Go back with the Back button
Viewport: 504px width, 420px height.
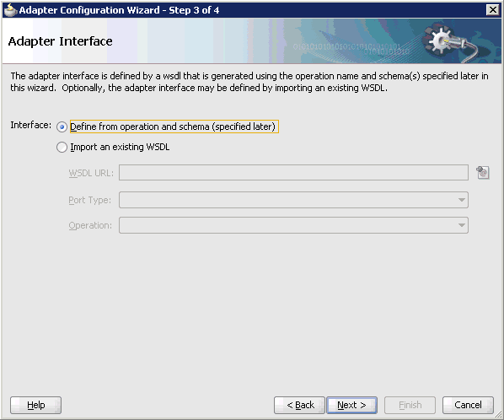(x=299, y=405)
